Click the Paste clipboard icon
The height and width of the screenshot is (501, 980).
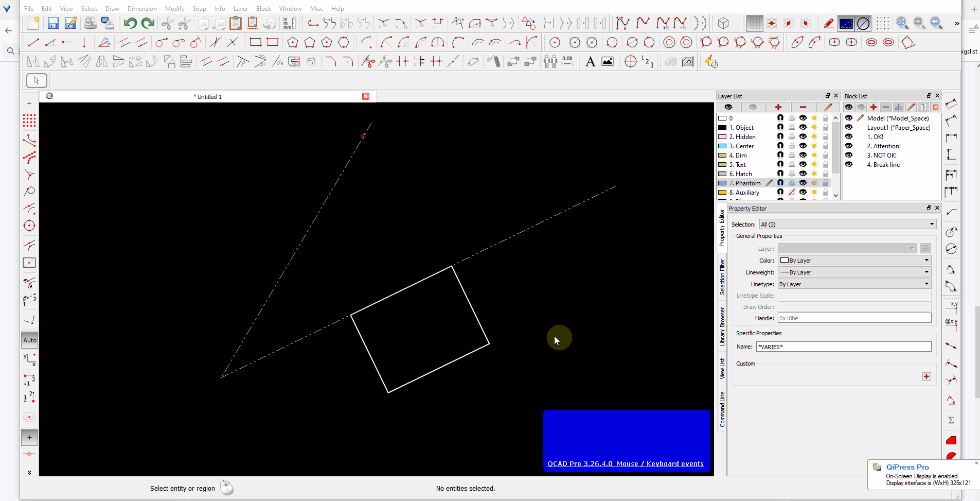[x=235, y=23]
